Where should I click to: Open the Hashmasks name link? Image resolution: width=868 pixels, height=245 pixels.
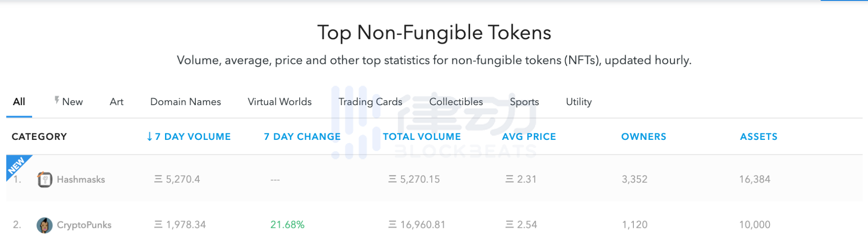[x=81, y=180]
